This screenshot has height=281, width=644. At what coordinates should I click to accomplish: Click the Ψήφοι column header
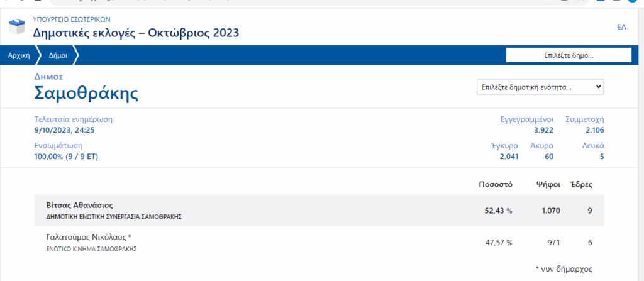pos(548,184)
